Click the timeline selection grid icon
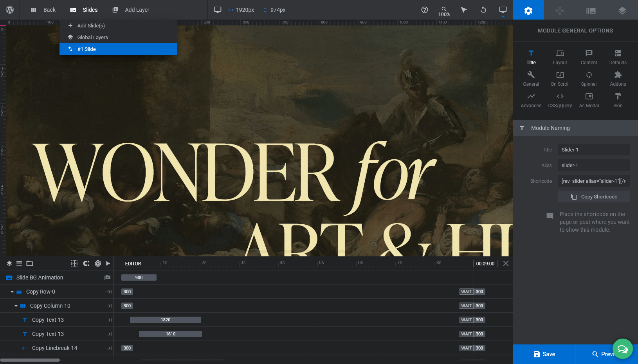 coord(74,263)
